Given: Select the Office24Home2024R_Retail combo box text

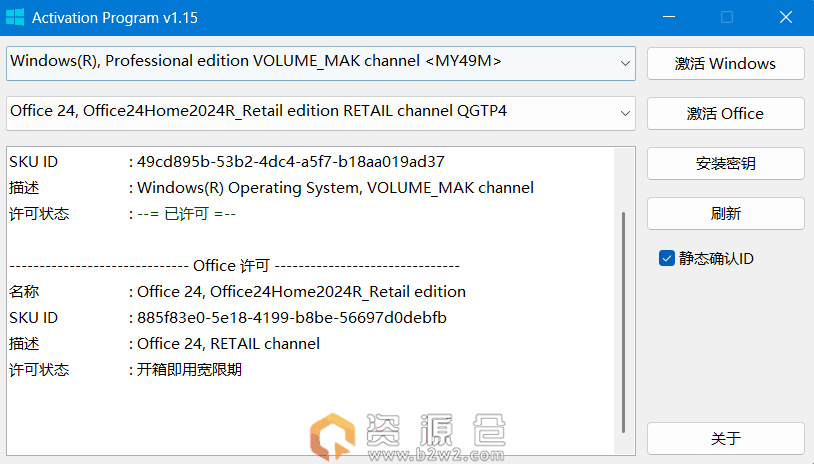Looking at the screenshot, I should coord(258,111).
